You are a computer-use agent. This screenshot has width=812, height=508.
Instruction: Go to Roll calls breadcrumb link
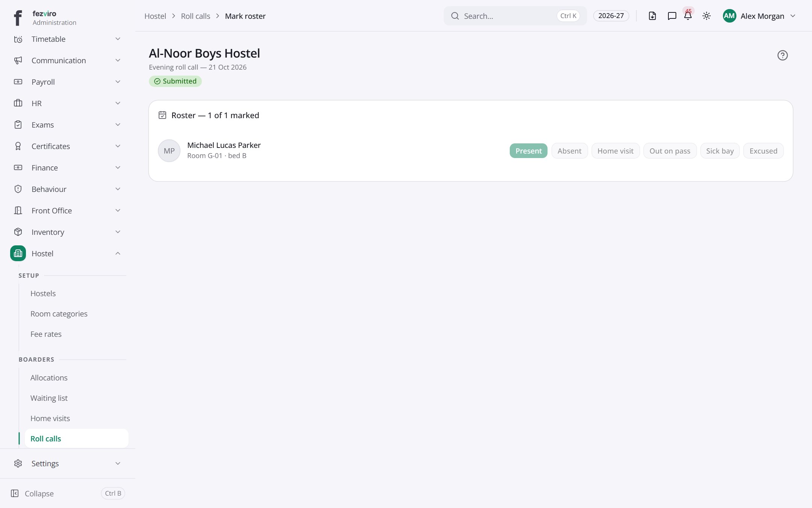point(195,16)
